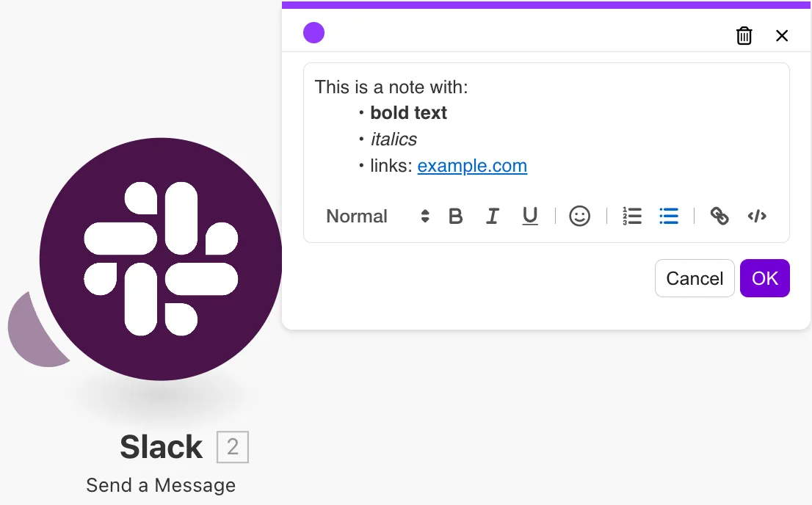
Task: Click the Slack module icon
Action: 161,258
